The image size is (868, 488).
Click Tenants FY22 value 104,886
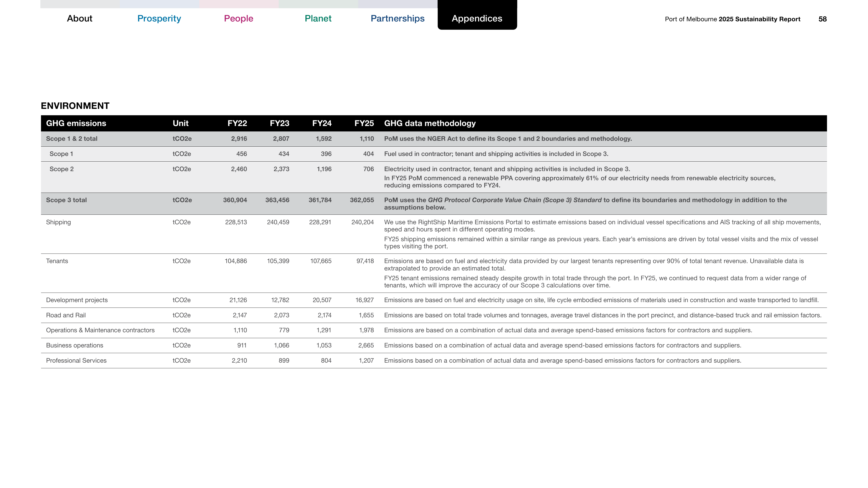pos(236,261)
